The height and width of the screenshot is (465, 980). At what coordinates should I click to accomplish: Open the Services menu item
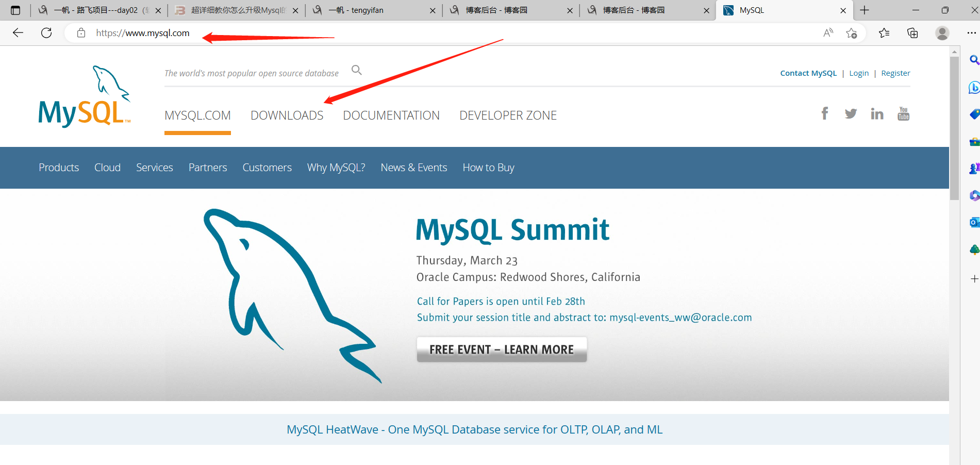tap(155, 168)
